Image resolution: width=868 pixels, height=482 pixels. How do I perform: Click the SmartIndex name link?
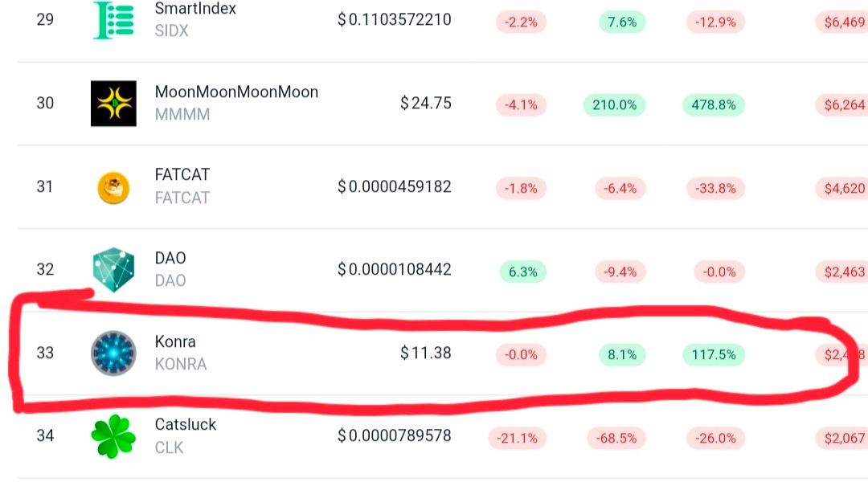point(195,9)
